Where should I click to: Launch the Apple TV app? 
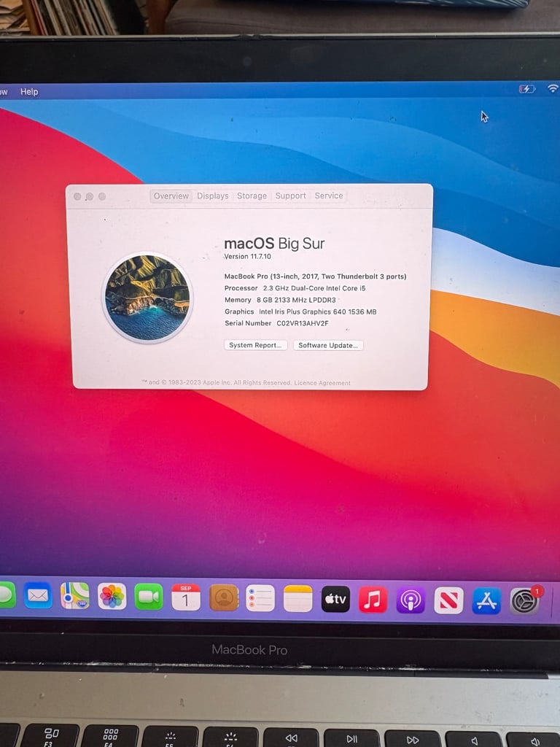coord(335,599)
